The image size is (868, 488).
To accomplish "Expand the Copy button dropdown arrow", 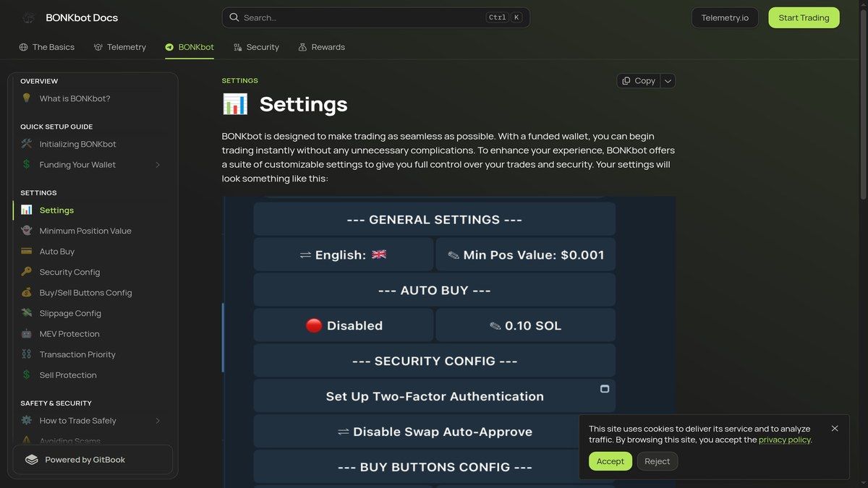I will click(x=667, y=80).
